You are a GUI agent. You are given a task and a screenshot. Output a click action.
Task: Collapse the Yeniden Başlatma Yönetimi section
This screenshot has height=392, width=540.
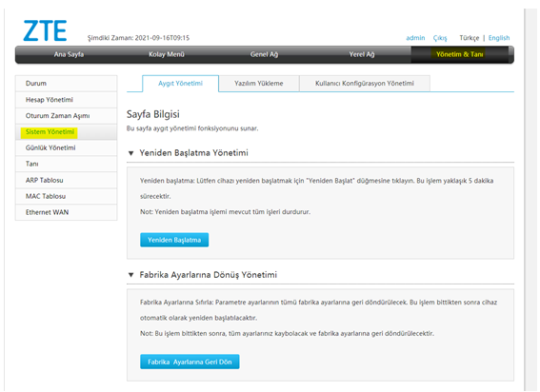click(x=130, y=153)
